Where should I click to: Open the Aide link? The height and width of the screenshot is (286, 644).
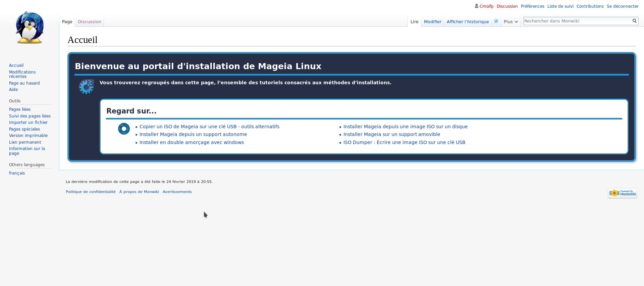point(13,90)
